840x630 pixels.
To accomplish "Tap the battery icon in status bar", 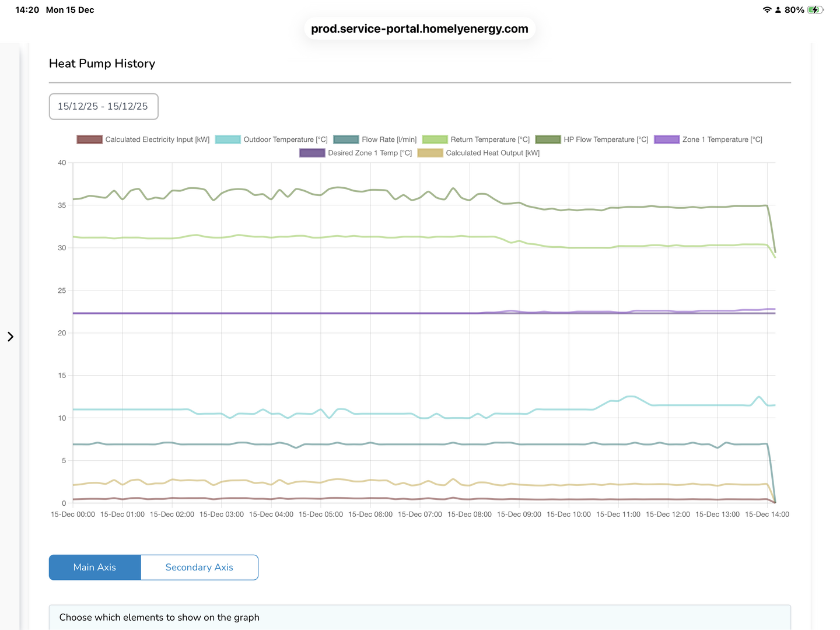I will tap(815, 10).
